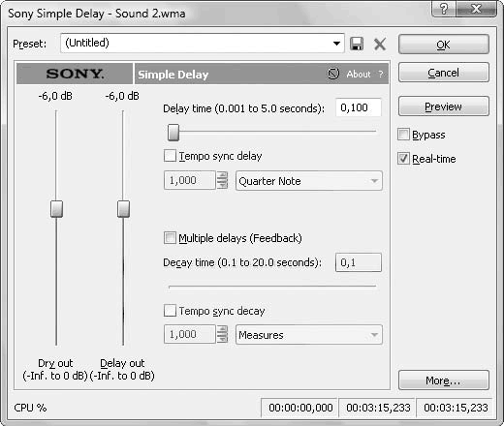Uncheck the Real-time option

(x=403, y=159)
